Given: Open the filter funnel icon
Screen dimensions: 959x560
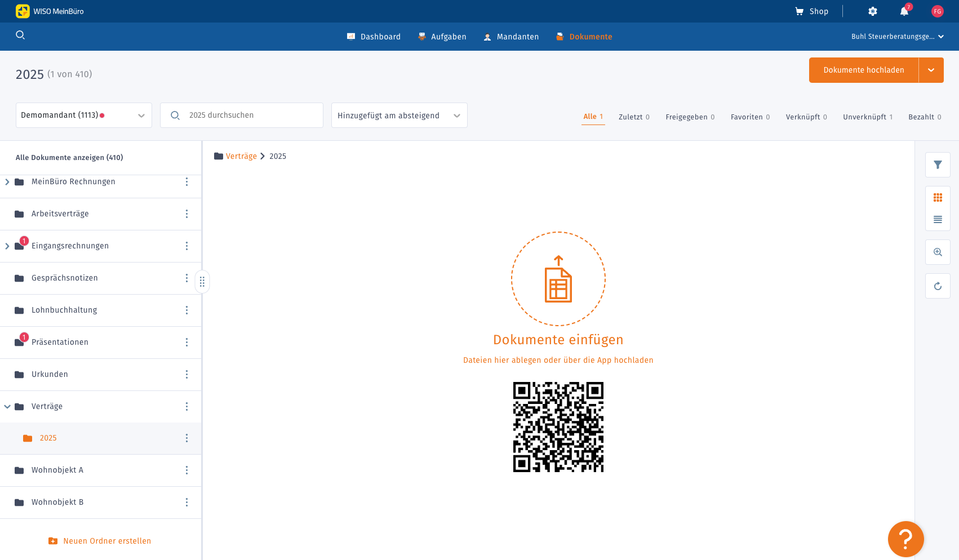Looking at the screenshot, I should 938,165.
